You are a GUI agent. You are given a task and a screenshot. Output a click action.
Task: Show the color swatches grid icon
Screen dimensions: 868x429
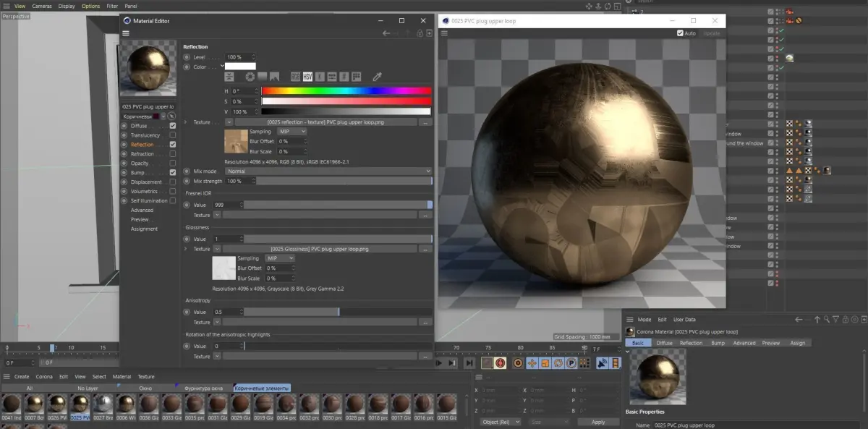click(x=356, y=76)
